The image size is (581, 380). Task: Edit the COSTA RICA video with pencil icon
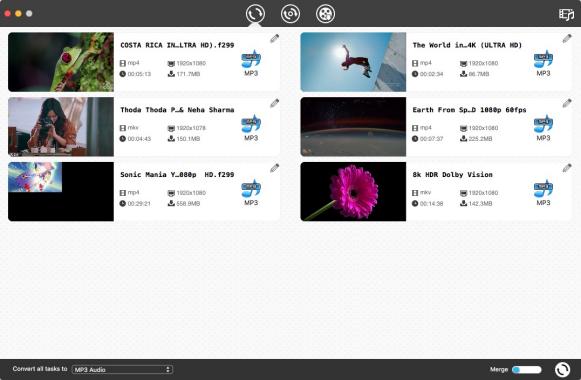tap(274, 39)
